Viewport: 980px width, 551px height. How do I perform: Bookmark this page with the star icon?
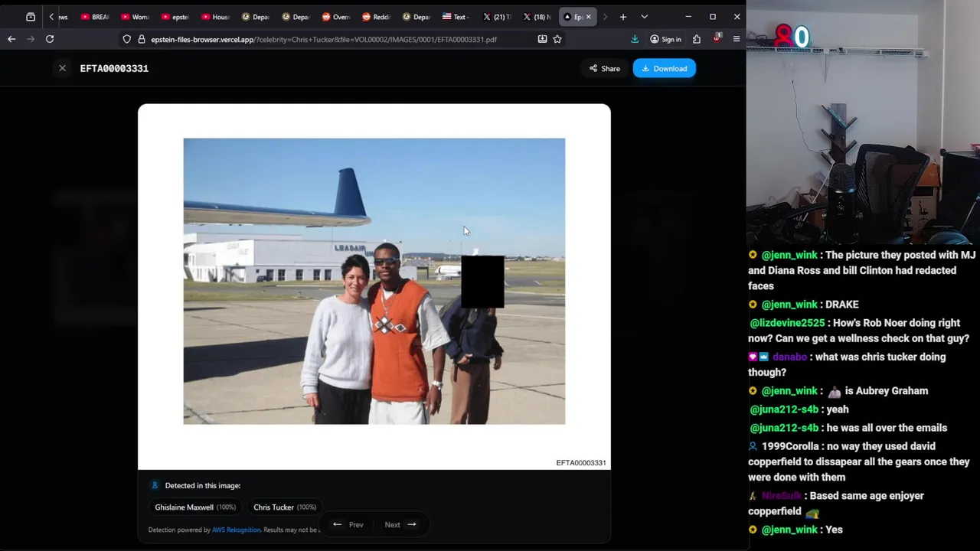pyautogui.click(x=557, y=39)
